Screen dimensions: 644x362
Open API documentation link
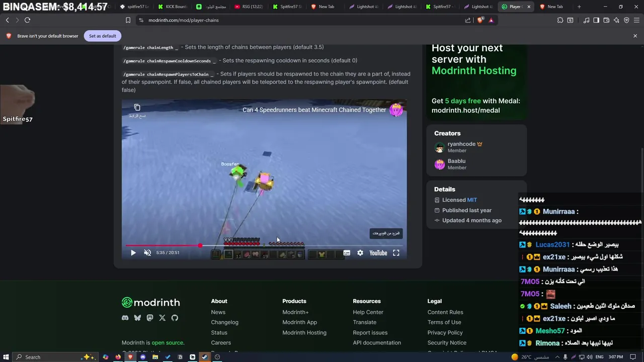coord(377,343)
